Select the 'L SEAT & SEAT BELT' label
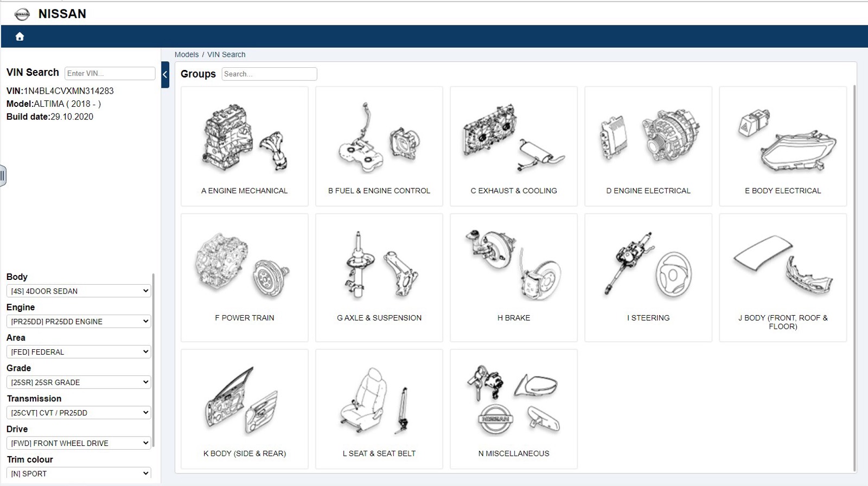 tap(379, 453)
